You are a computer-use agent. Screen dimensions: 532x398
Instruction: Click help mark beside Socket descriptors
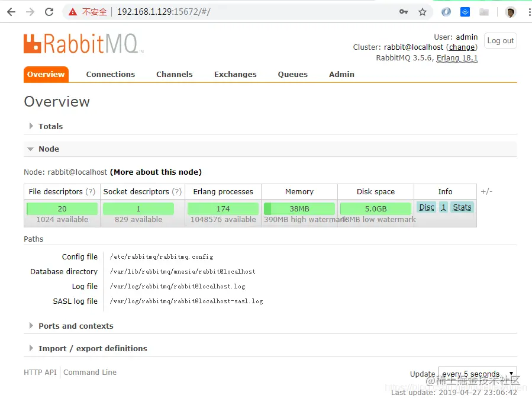click(x=177, y=191)
